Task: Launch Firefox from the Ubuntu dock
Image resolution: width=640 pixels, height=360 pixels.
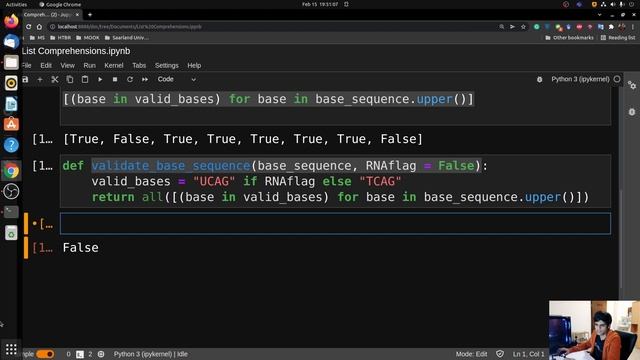Action: pos(11,20)
